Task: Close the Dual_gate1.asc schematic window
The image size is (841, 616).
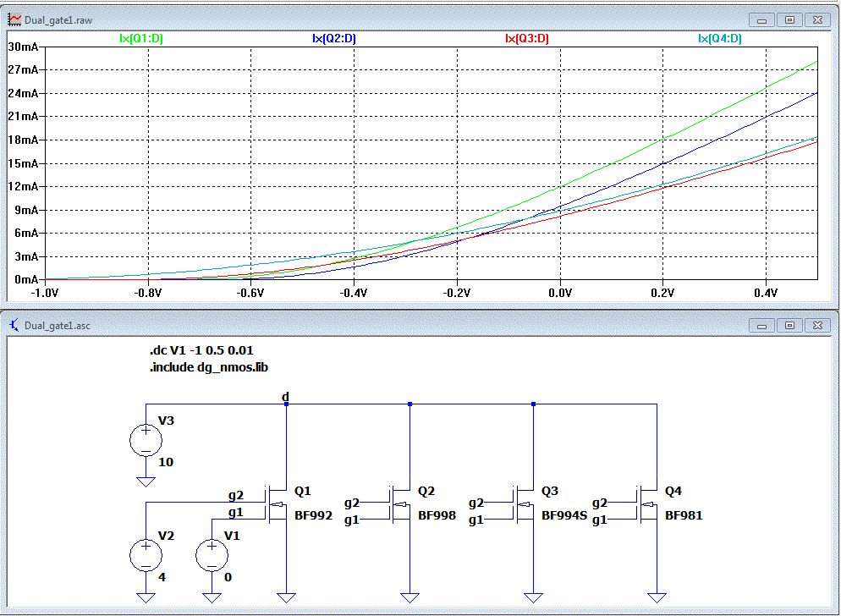Action: (x=817, y=325)
